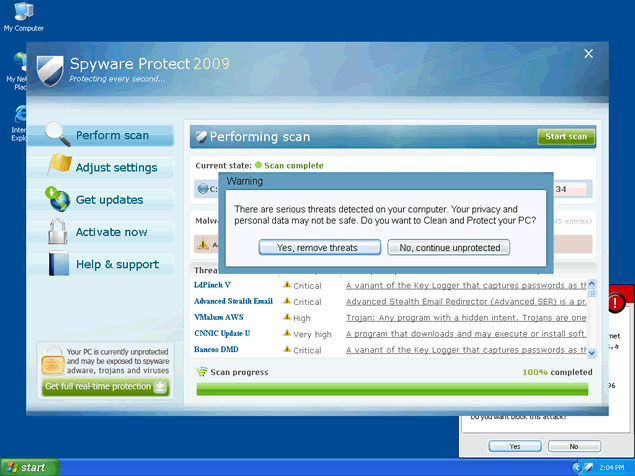This screenshot has width=635, height=476.
Task: Open My Computer desktop icon
Action: (x=23, y=13)
